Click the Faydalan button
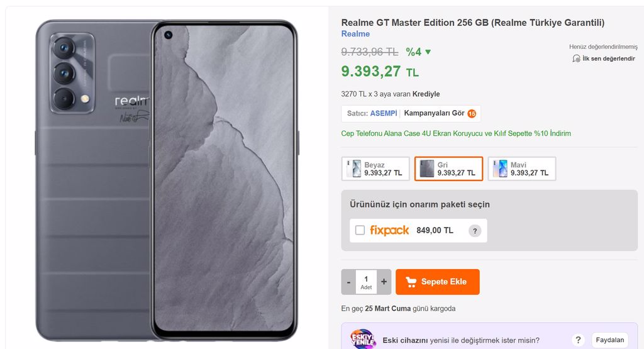The width and height of the screenshot is (644, 349). coord(610,340)
